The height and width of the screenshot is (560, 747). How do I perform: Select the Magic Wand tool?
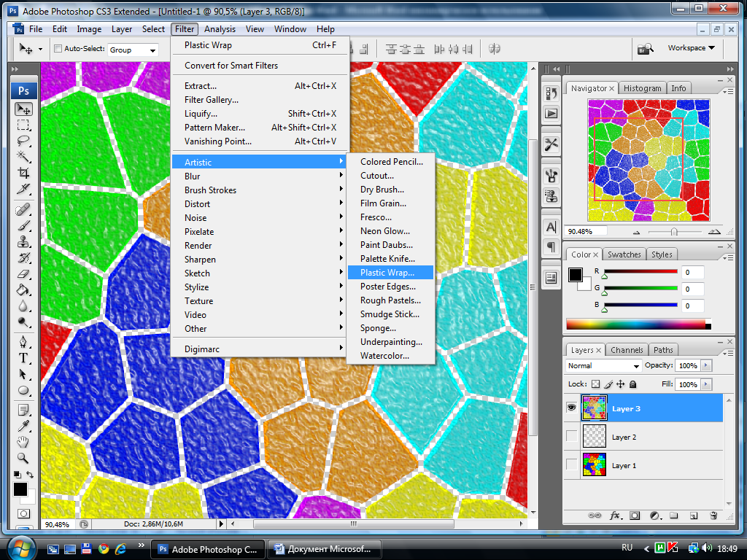click(23, 157)
